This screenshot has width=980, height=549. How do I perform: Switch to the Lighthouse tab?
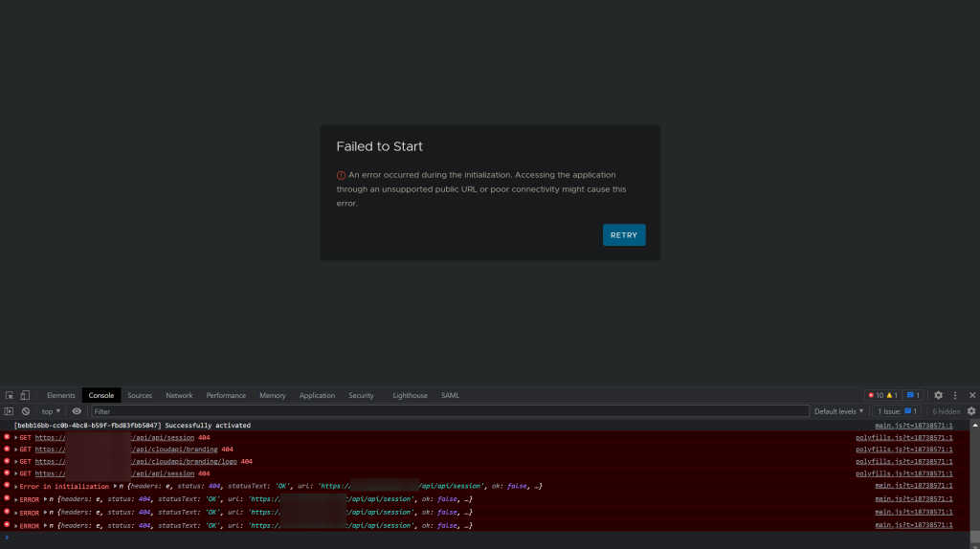[410, 395]
